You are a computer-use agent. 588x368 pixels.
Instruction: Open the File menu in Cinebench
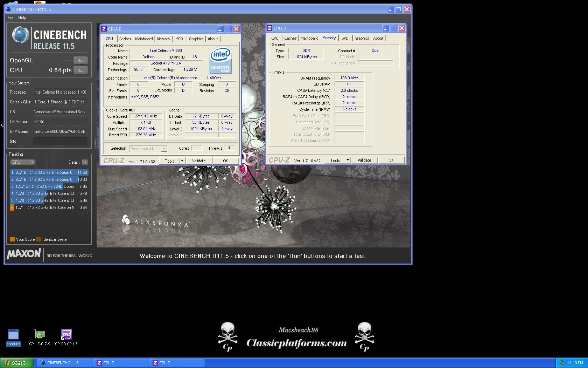(10, 18)
